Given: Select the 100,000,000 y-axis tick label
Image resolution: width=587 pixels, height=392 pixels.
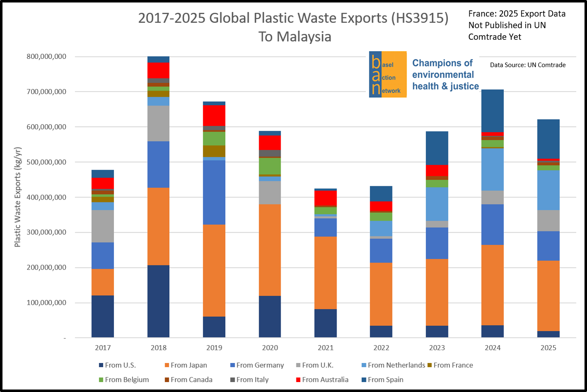Looking at the screenshot, I should coord(46,303).
